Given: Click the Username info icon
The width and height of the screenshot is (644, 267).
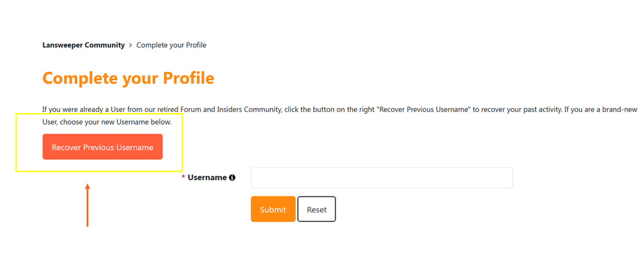Looking at the screenshot, I should pos(232,178).
